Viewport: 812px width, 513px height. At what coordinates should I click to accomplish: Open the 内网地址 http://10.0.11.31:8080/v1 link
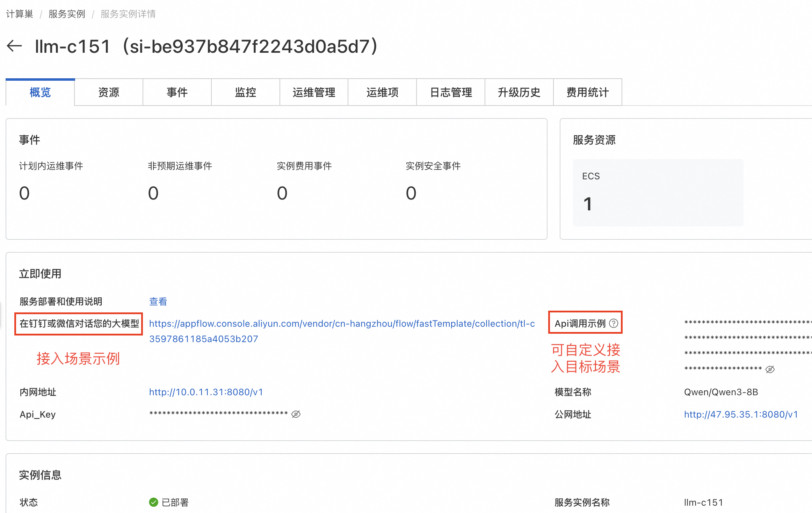(x=206, y=392)
